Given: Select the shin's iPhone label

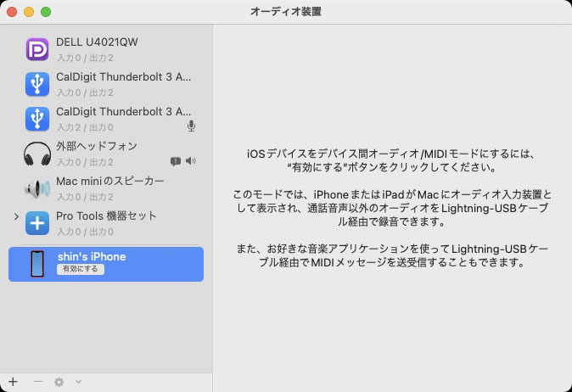Looking at the screenshot, I should (x=92, y=256).
